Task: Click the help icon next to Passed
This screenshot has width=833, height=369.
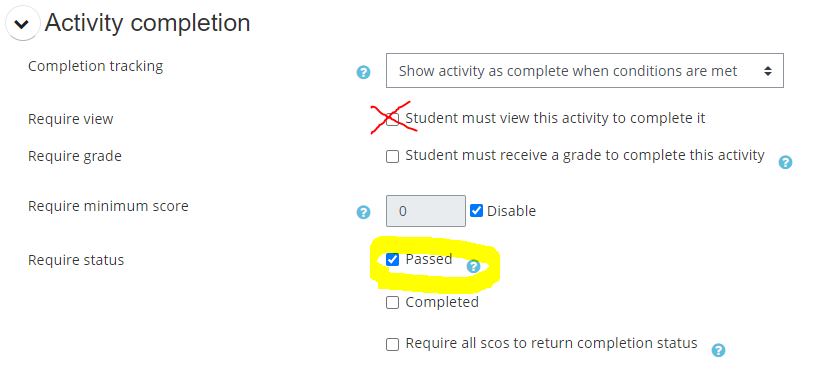Action: tap(473, 267)
